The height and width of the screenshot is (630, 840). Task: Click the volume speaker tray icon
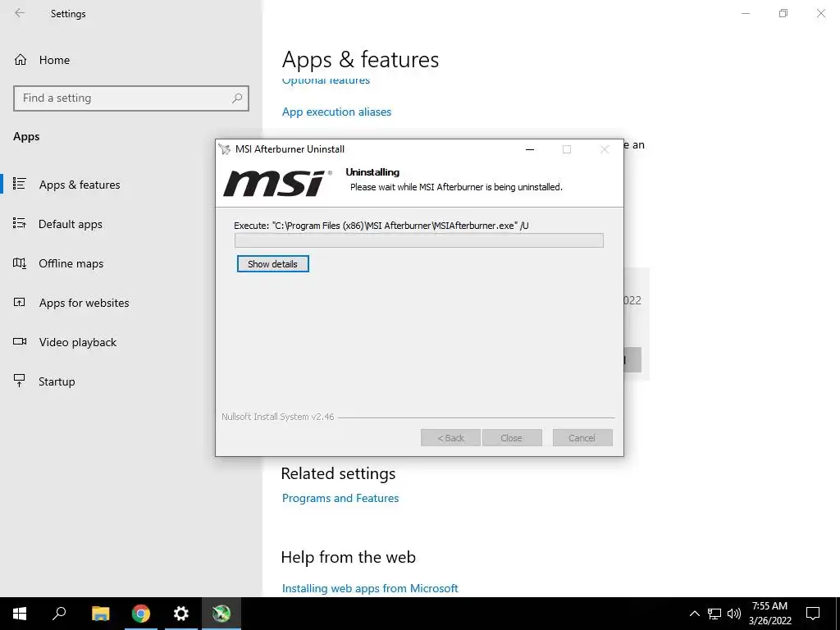734,614
